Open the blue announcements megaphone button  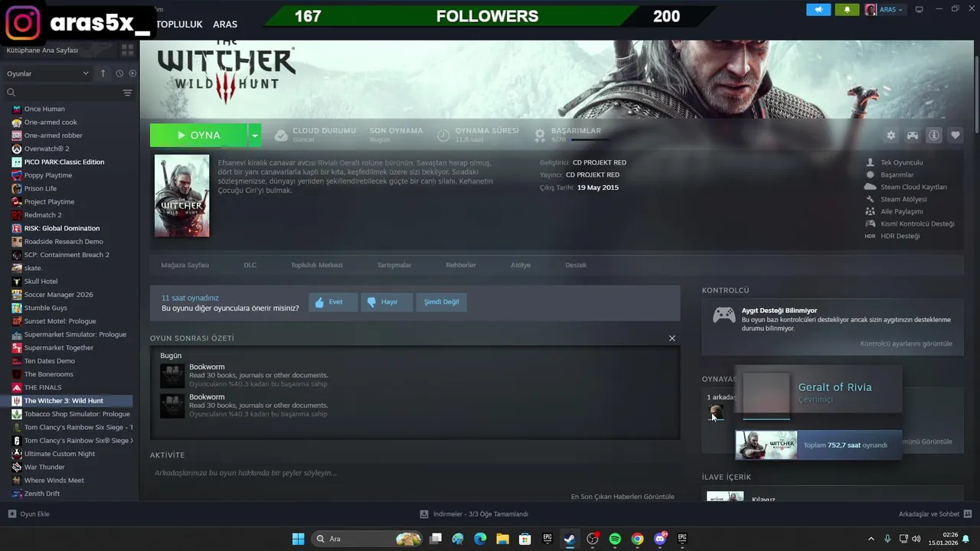pos(818,10)
